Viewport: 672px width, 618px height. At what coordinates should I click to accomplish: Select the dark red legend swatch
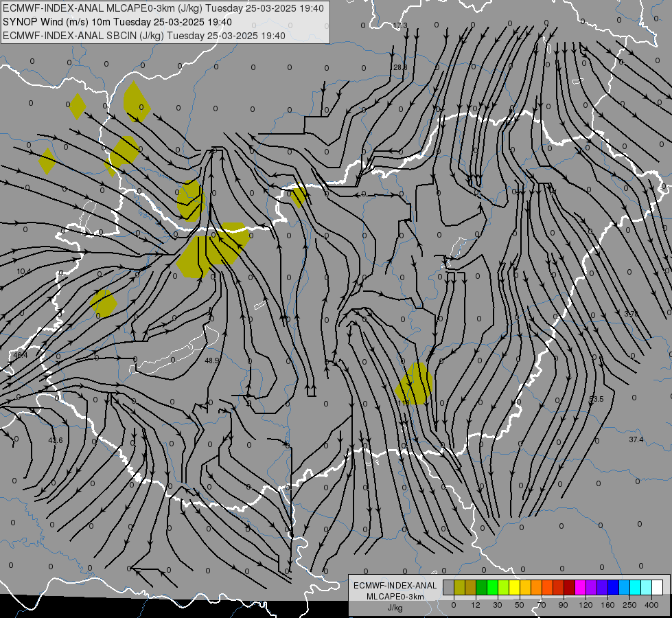569,588
